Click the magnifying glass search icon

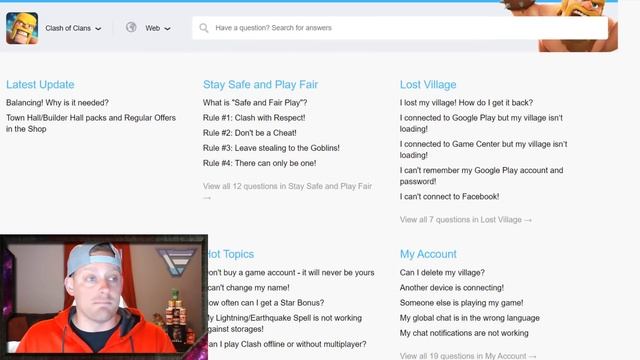[x=204, y=28]
